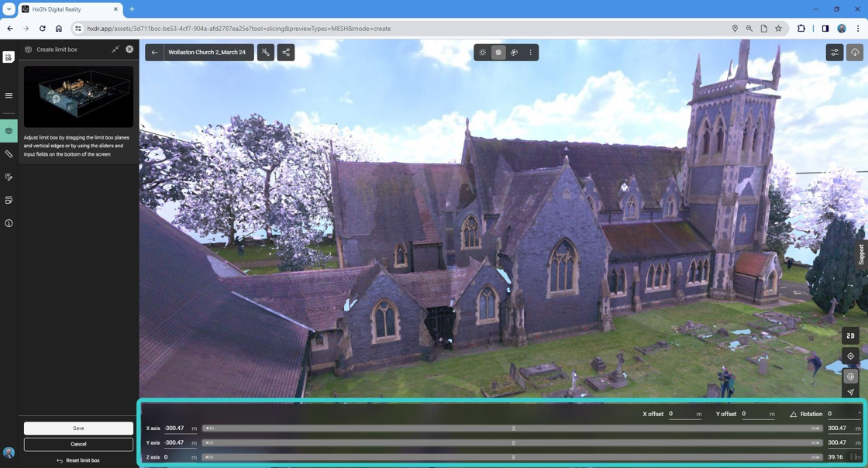Switch to 2D view mode

tap(850, 336)
